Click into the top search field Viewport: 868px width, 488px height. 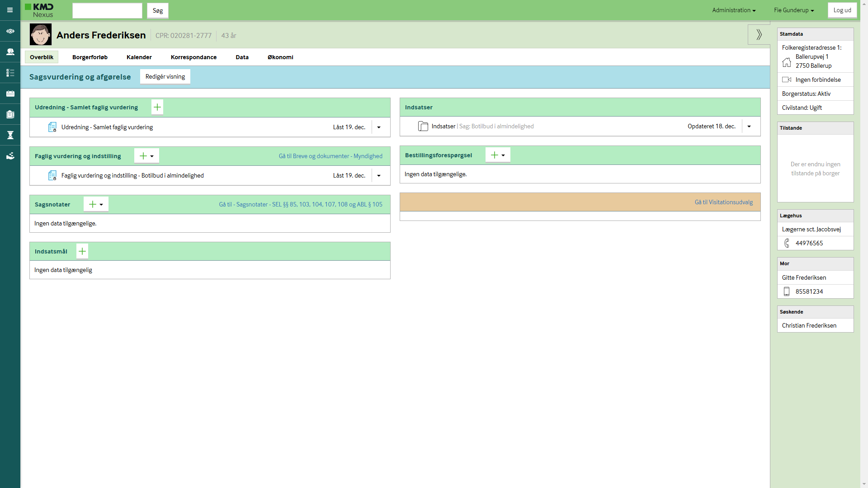107,10
